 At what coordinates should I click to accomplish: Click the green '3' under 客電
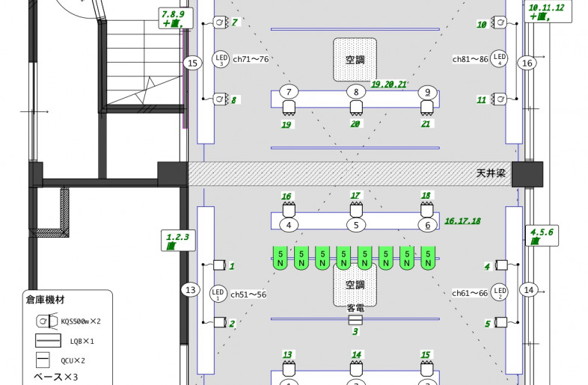(x=355, y=331)
